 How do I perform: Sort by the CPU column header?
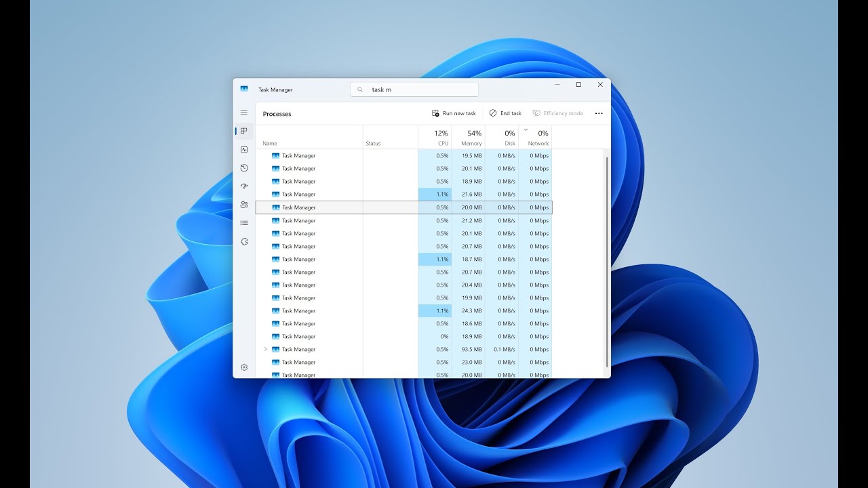coord(435,138)
